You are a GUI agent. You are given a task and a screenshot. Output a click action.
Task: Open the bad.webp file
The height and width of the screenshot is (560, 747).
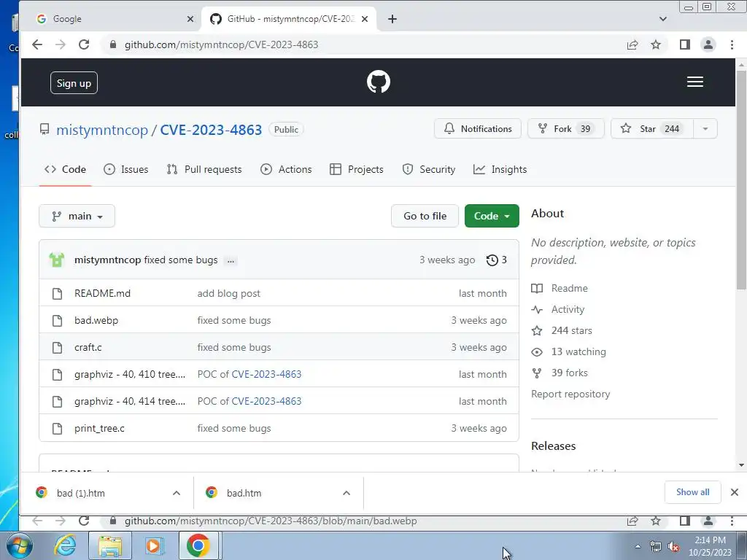(x=96, y=321)
